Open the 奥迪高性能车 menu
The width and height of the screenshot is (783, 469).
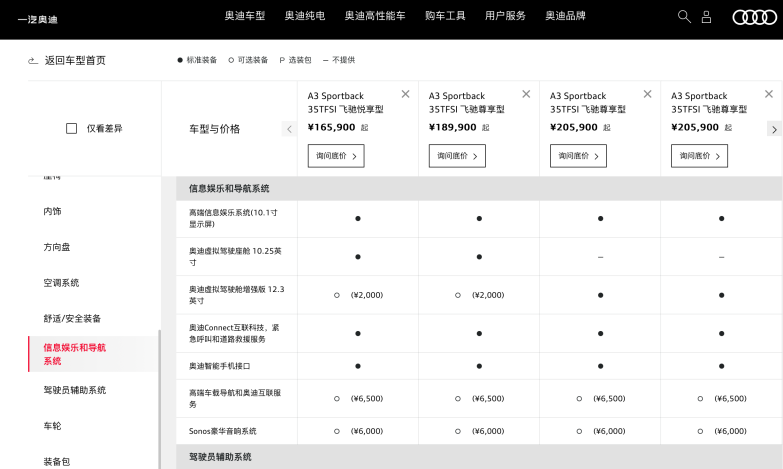[x=375, y=16]
